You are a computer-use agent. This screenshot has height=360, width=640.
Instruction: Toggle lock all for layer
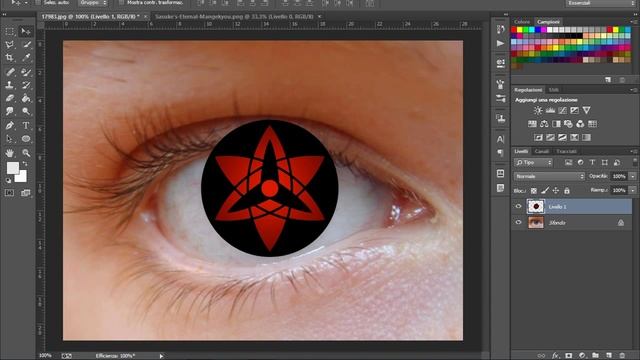(567, 191)
